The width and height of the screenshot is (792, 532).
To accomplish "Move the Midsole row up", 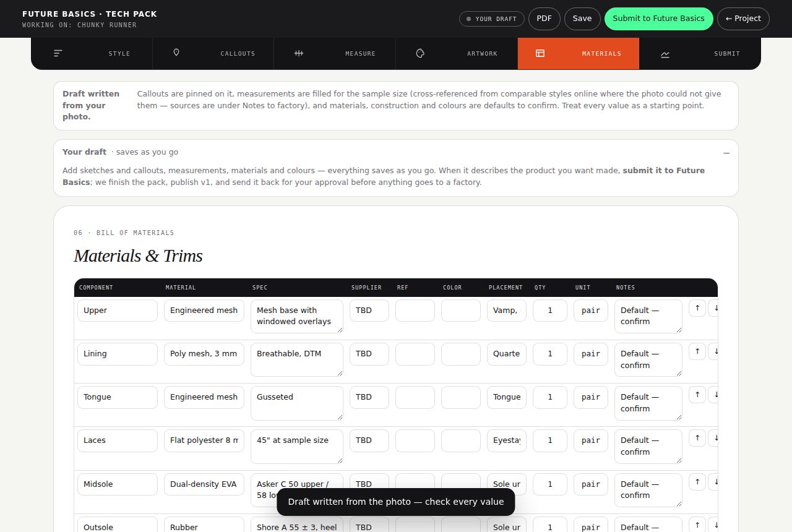I will tap(697, 481).
